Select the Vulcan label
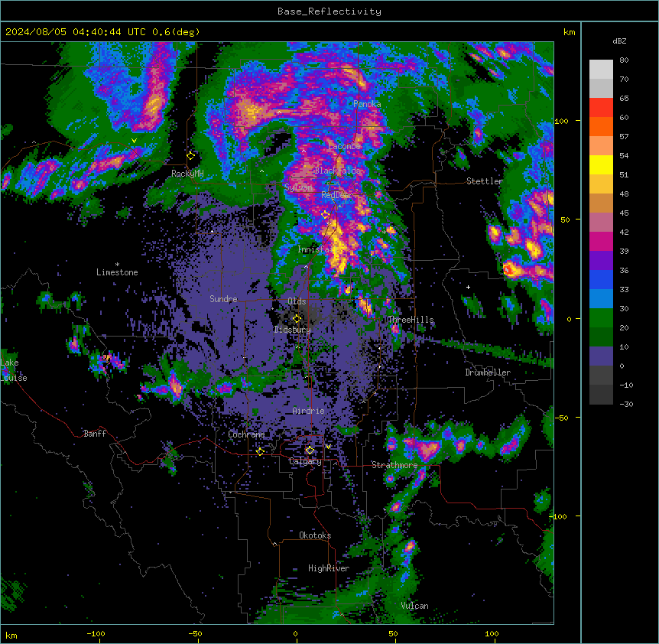This screenshot has width=659, height=644. pyautogui.click(x=415, y=606)
